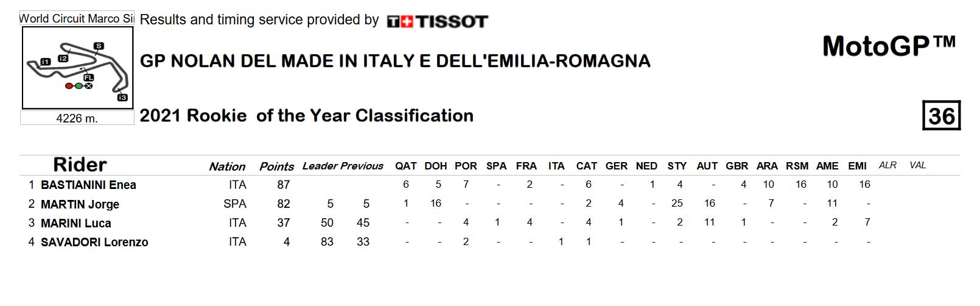Click MARTIN Jorge rider name

[80, 204]
